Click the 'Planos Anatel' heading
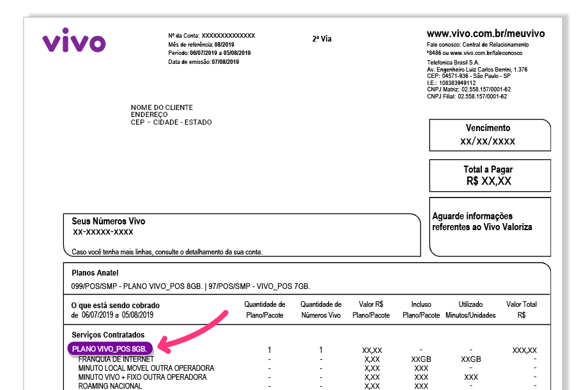The image size is (588, 390). [95, 273]
